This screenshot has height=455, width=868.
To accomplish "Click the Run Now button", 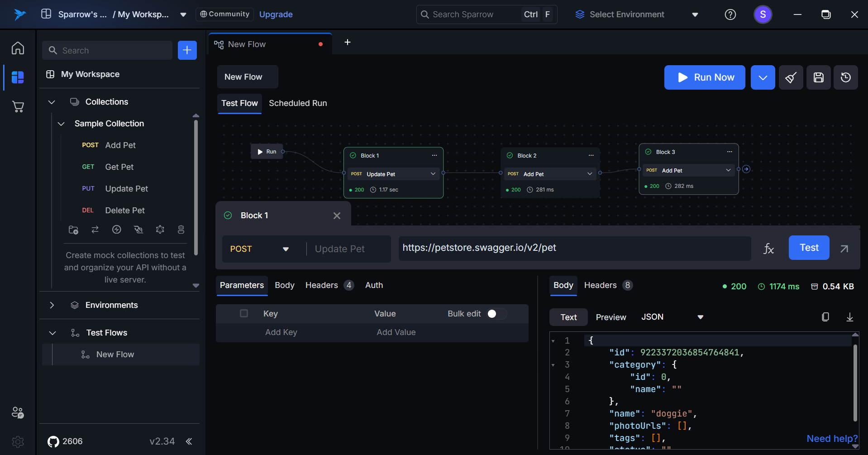I will 704,77.
